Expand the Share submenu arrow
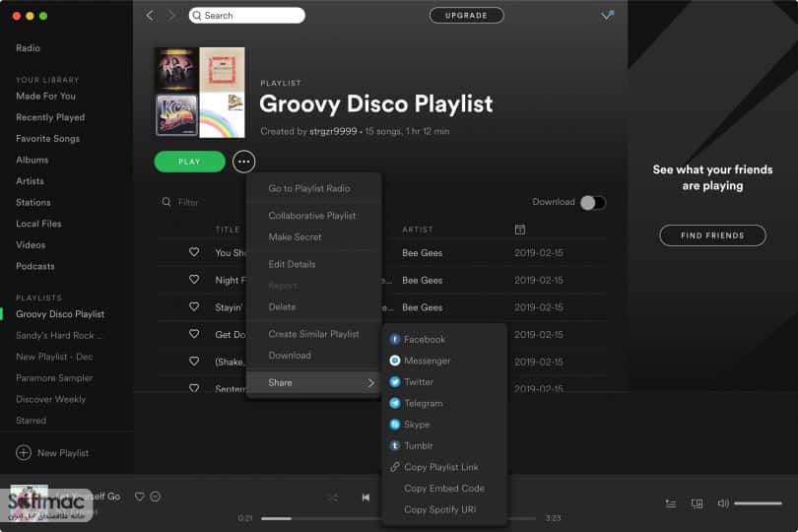The width and height of the screenshot is (798, 532). pyautogui.click(x=371, y=383)
